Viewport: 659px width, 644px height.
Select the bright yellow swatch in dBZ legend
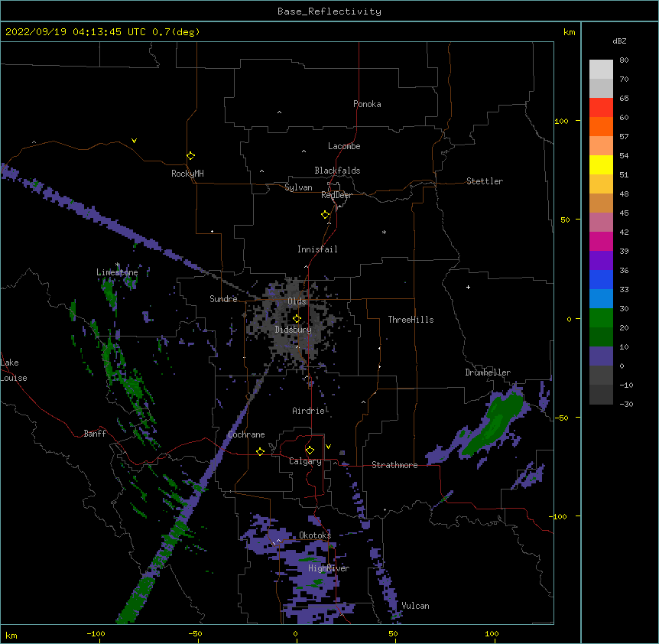601,164
